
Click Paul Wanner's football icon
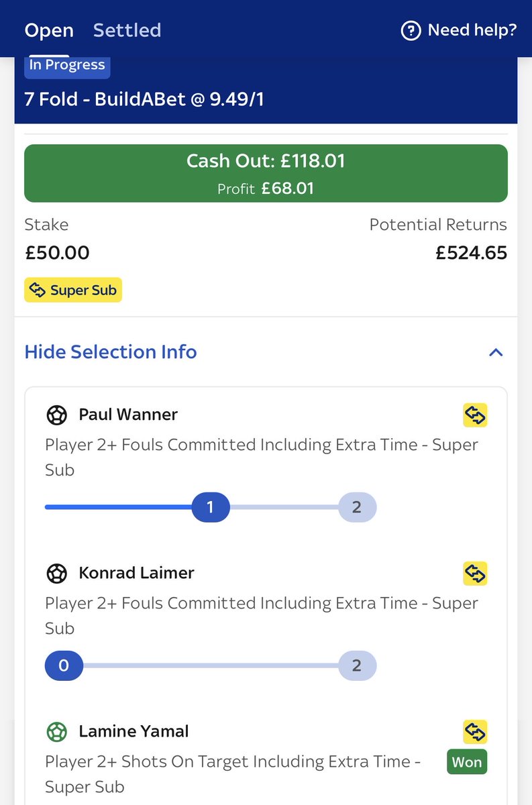point(56,415)
